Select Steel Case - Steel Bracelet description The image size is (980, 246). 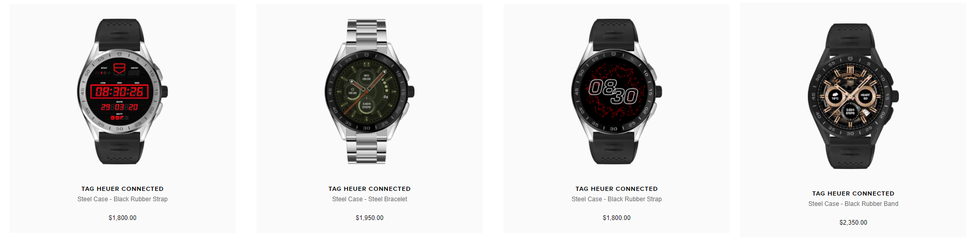[369, 199]
